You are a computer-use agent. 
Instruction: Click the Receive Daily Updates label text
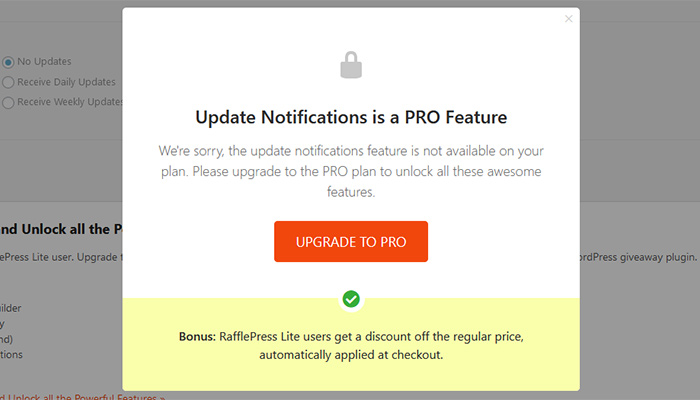(66, 82)
